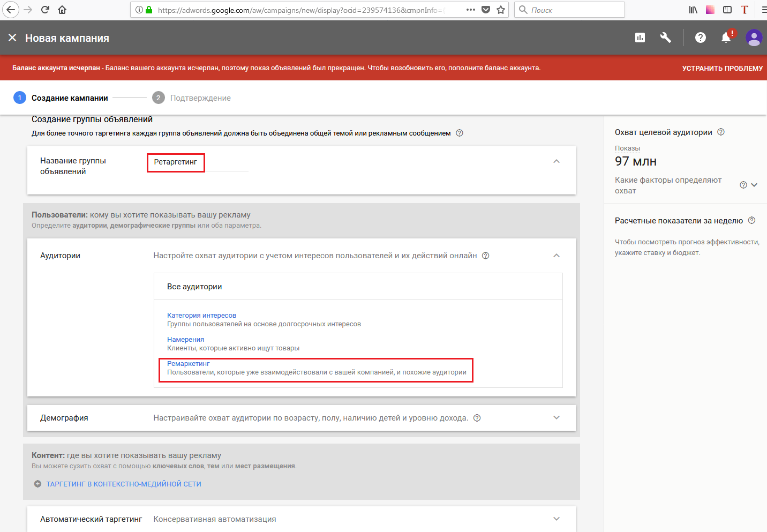This screenshot has height=532, width=767.
Task: Select step 2 Подтверждение
Action: pos(192,98)
